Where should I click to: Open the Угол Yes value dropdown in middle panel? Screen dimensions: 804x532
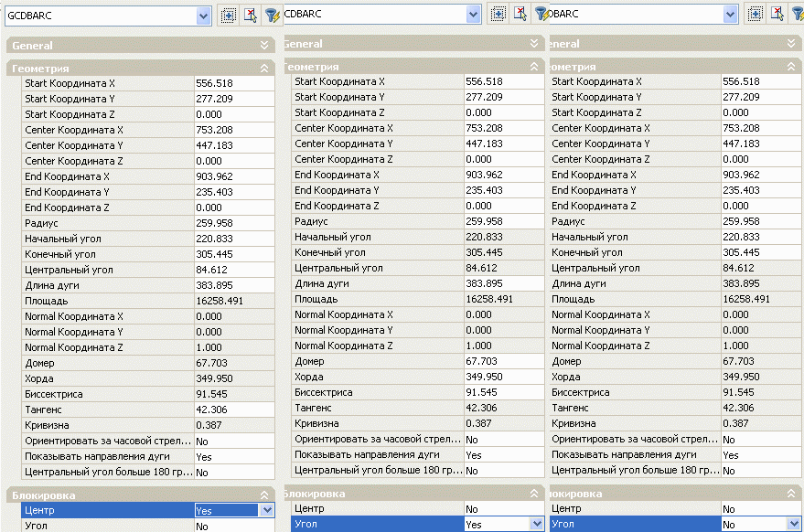point(536,525)
